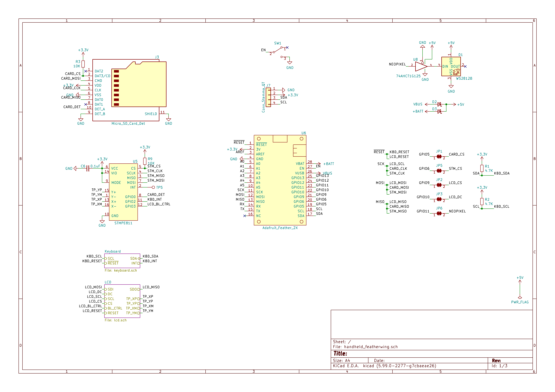Select the JP5 solder jumper symbol
The image size is (555, 392).
439,171
